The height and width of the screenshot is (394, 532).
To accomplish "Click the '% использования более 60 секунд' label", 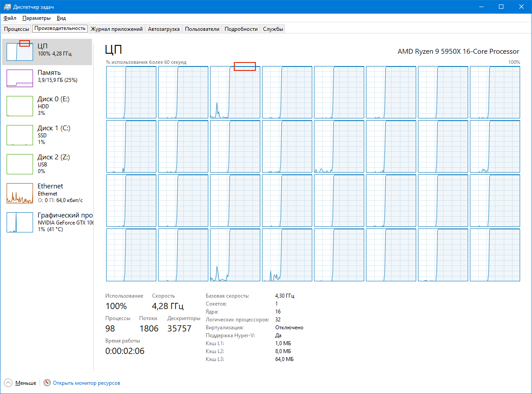I will [x=146, y=62].
